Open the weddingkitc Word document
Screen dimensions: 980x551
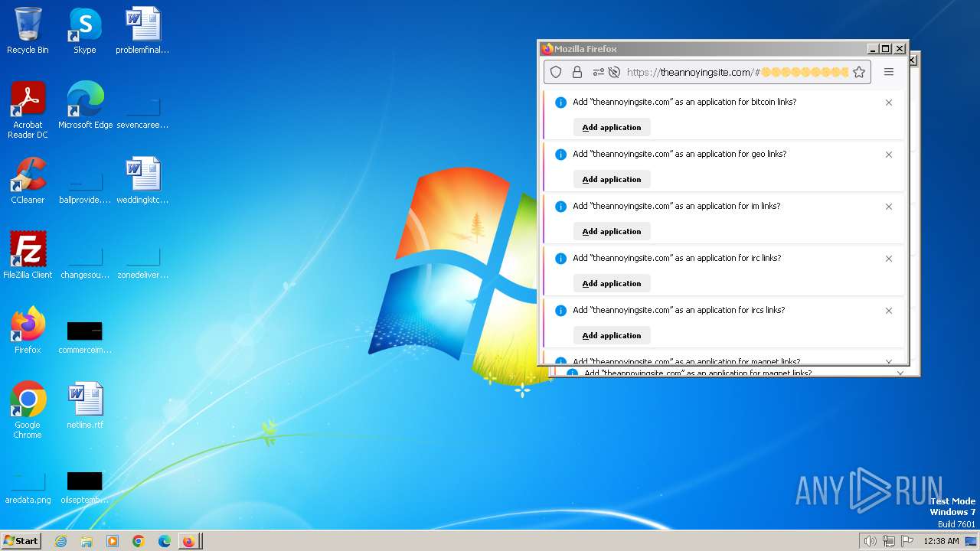click(142, 181)
